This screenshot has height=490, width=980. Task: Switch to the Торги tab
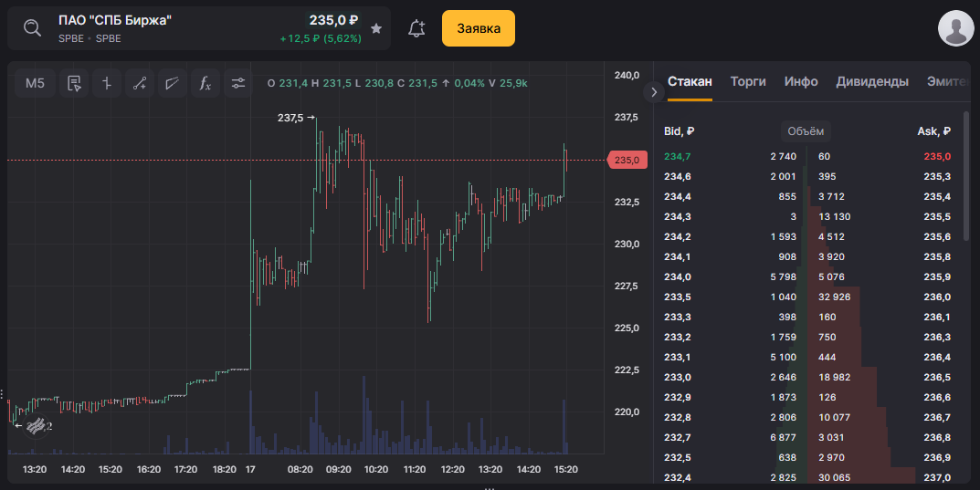[x=748, y=81]
